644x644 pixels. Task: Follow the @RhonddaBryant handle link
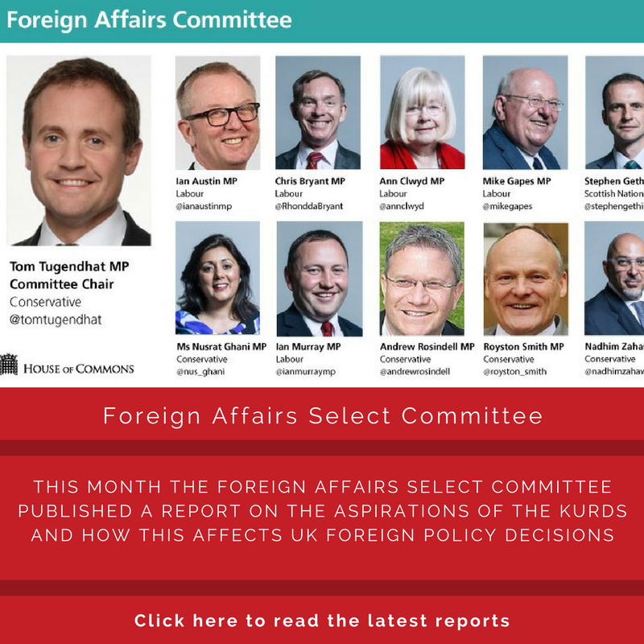pyautogui.click(x=309, y=206)
